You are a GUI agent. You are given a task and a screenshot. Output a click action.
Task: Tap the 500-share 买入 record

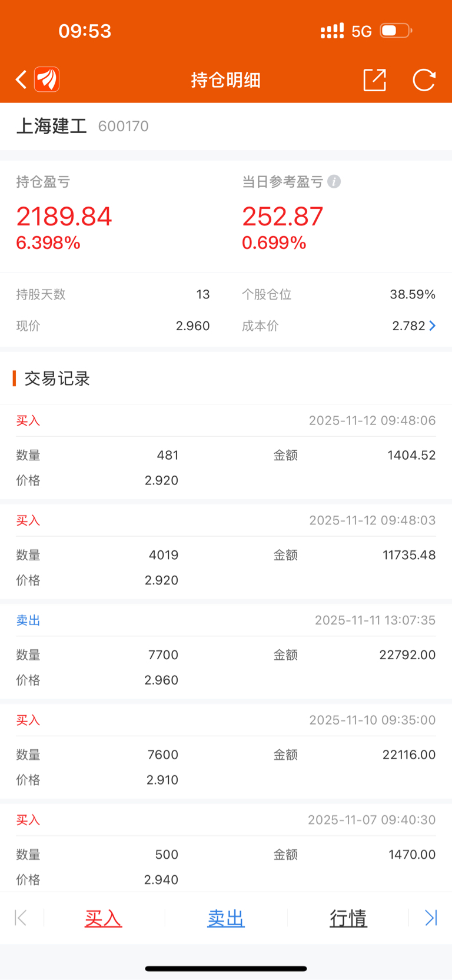[x=226, y=855]
